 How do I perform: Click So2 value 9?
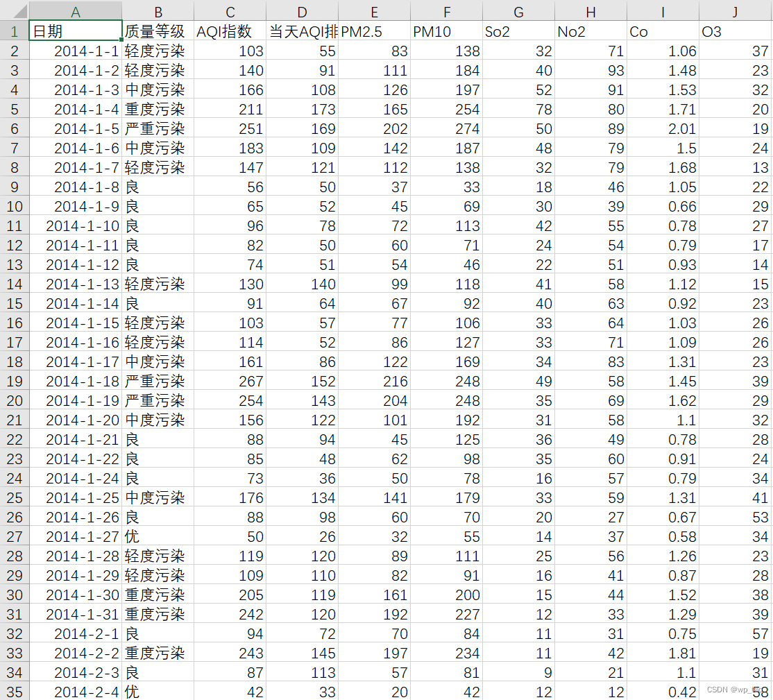[518, 672]
